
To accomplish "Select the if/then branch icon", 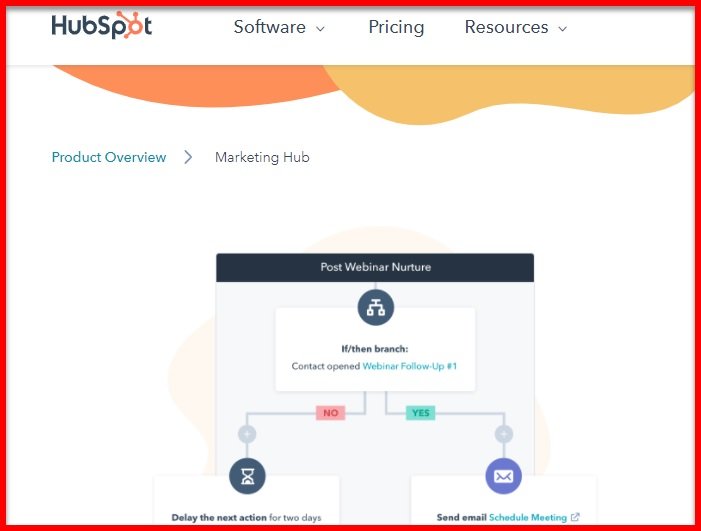I will click(x=376, y=308).
